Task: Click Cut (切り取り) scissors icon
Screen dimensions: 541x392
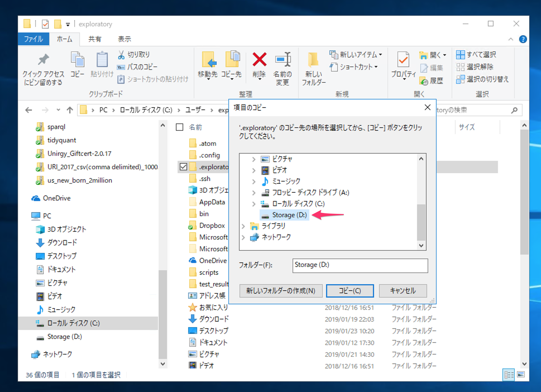Action: pyautogui.click(x=121, y=55)
